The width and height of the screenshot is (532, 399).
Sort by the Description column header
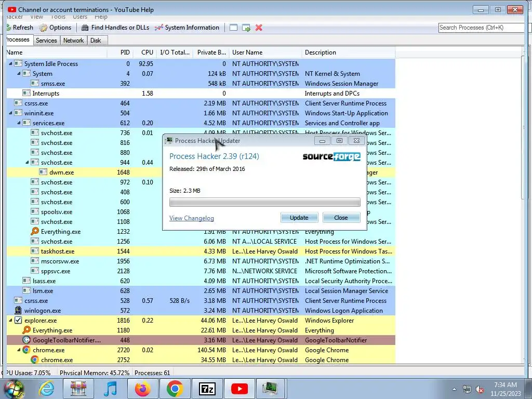349,52
